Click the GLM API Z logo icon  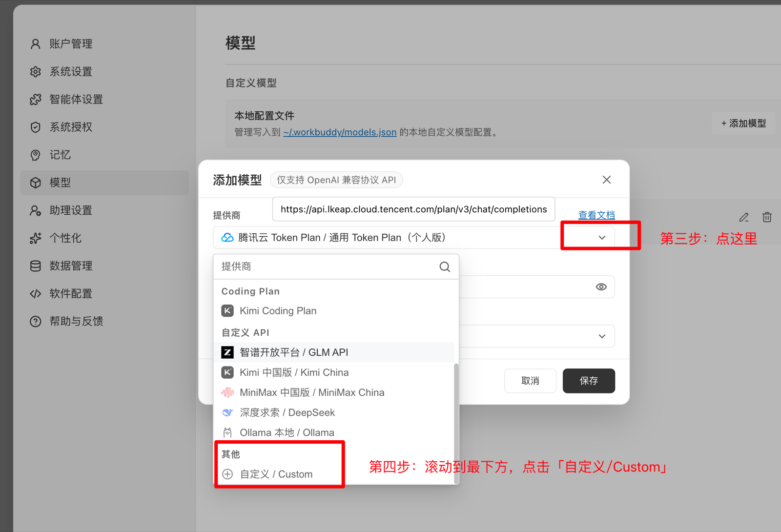click(x=227, y=352)
